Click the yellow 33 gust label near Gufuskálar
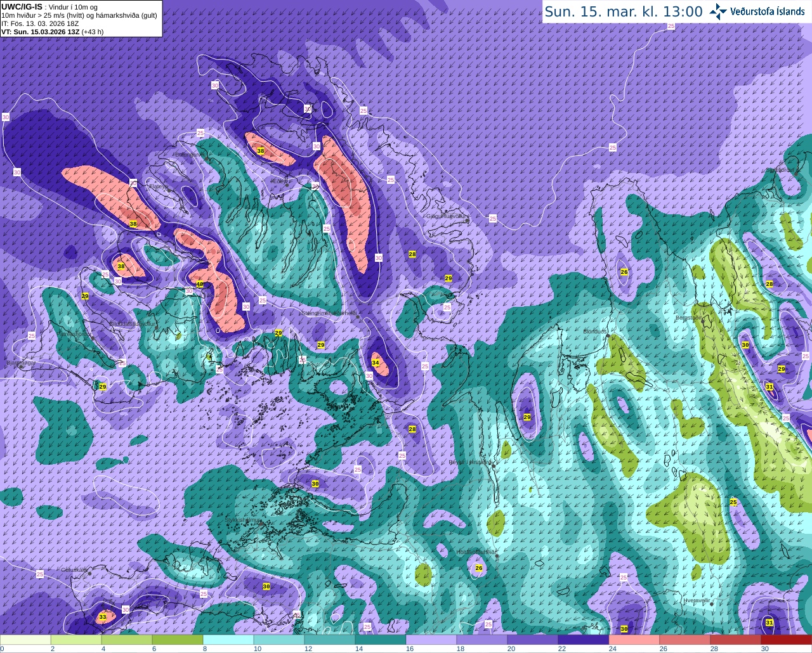This screenshot has width=812, height=653. pos(103,616)
